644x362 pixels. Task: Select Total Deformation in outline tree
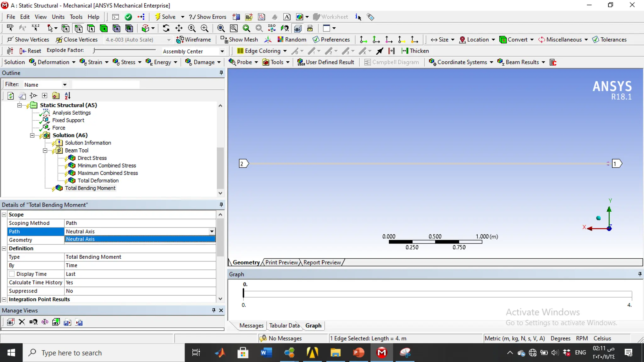click(98, 181)
